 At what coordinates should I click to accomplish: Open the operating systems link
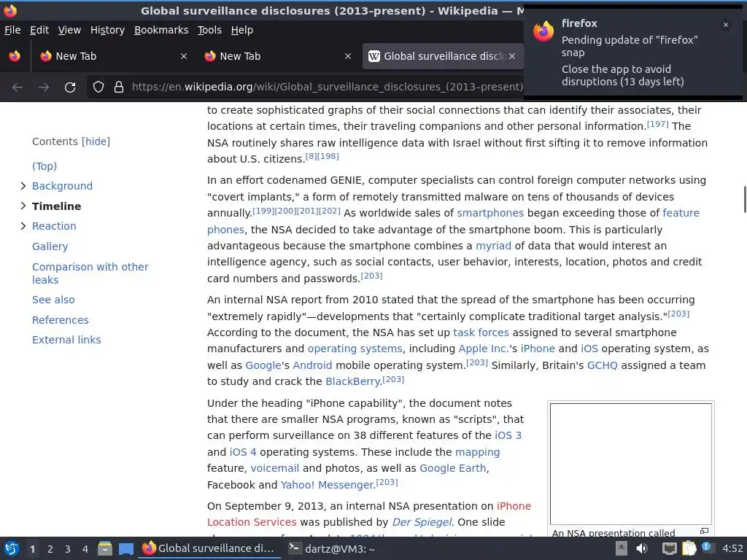355,349
